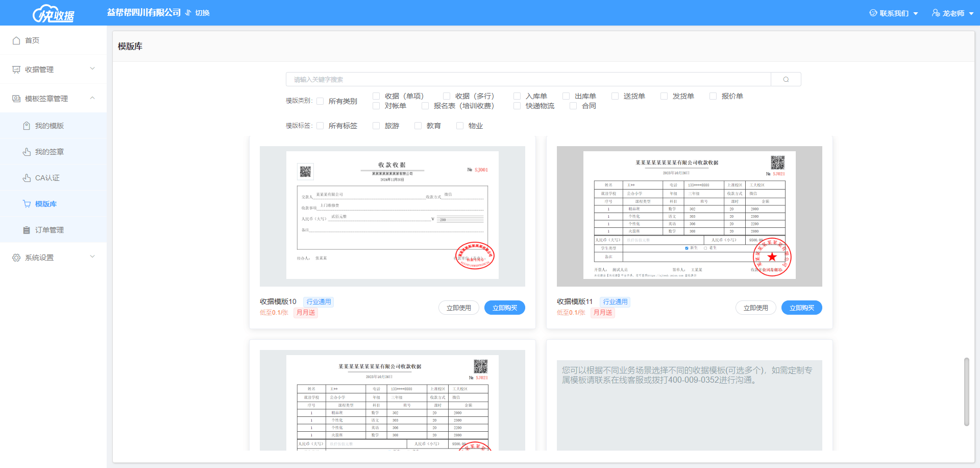The height and width of the screenshot is (468, 980).
Task: Click the 订单管理 document icon
Action: coord(27,230)
